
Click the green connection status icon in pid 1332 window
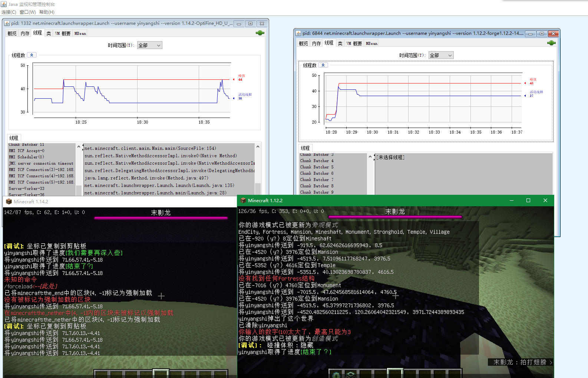point(260,33)
